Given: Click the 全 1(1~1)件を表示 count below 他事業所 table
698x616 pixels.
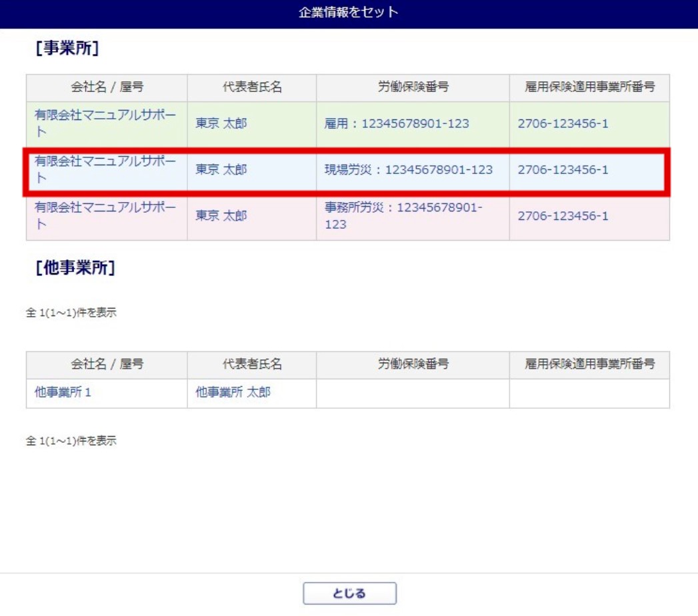Looking at the screenshot, I should [x=71, y=441].
